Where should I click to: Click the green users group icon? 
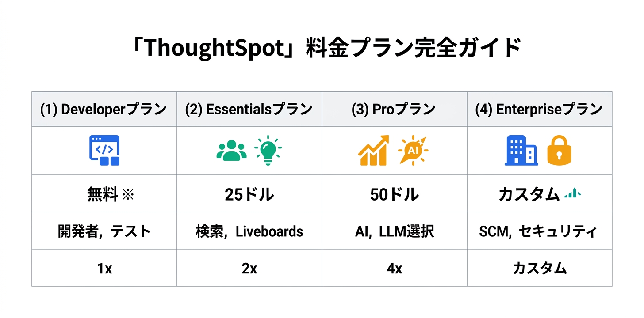[x=231, y=150]
